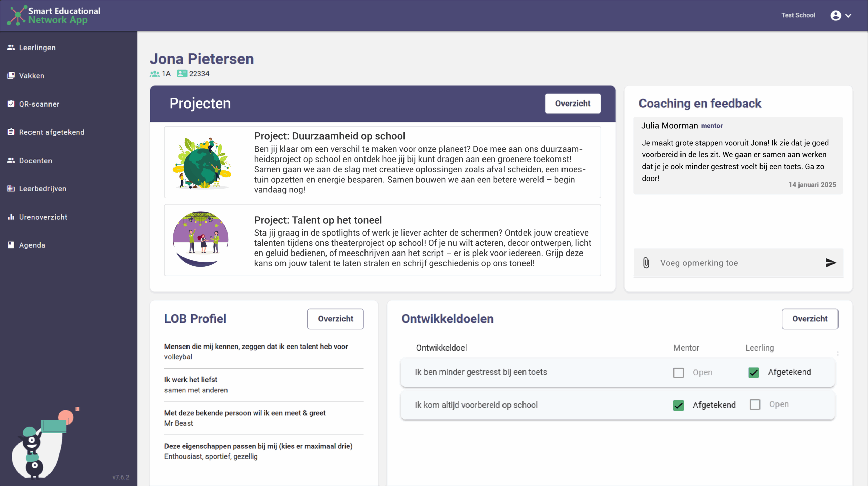Click the Leerling column header
The height and width of the screenshot is (486, 868).
pos(759,348)
